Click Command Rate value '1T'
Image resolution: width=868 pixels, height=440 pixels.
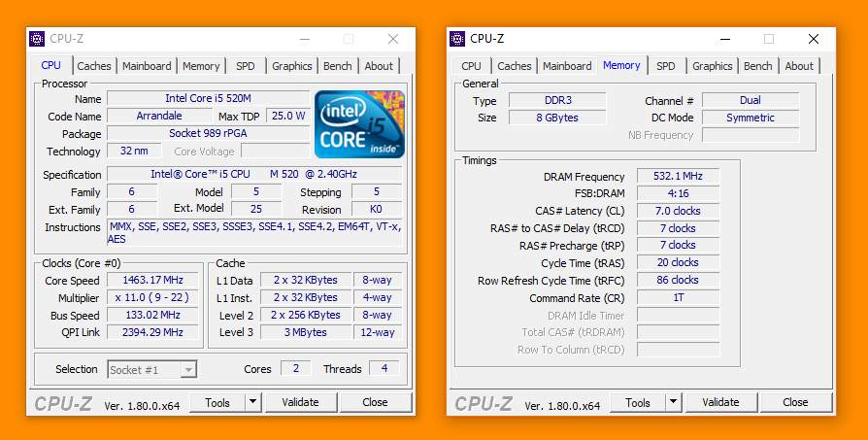(x=678, y=298)
